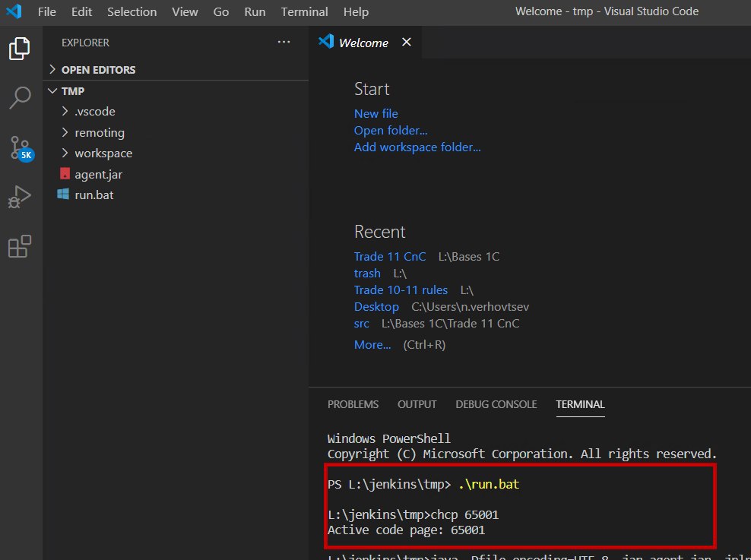Click 'Windows PowerShell' terminal line

click(x=389, y=438)
